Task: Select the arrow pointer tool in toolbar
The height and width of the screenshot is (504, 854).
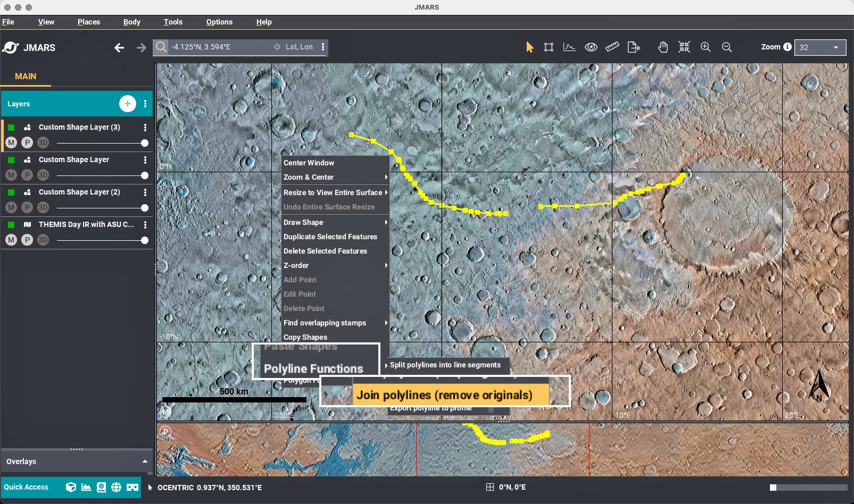Action: 529,47
